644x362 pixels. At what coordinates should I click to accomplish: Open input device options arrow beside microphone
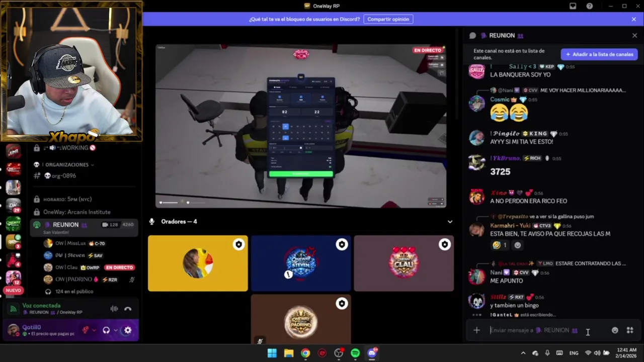[x=95, y=330]
